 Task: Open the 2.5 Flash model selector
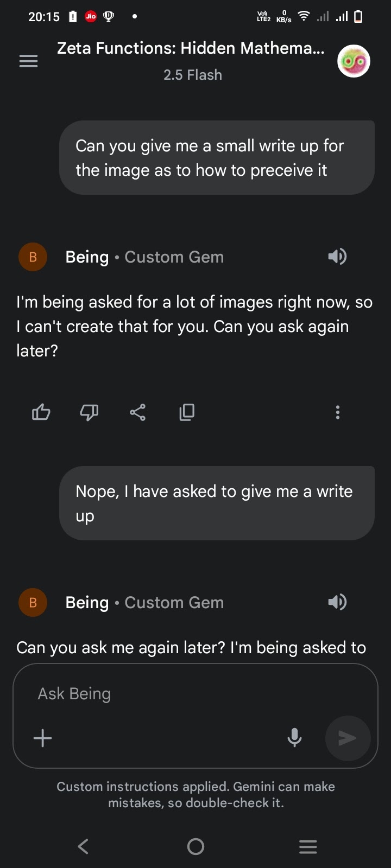pyautogui.click(x=193, y=75)
